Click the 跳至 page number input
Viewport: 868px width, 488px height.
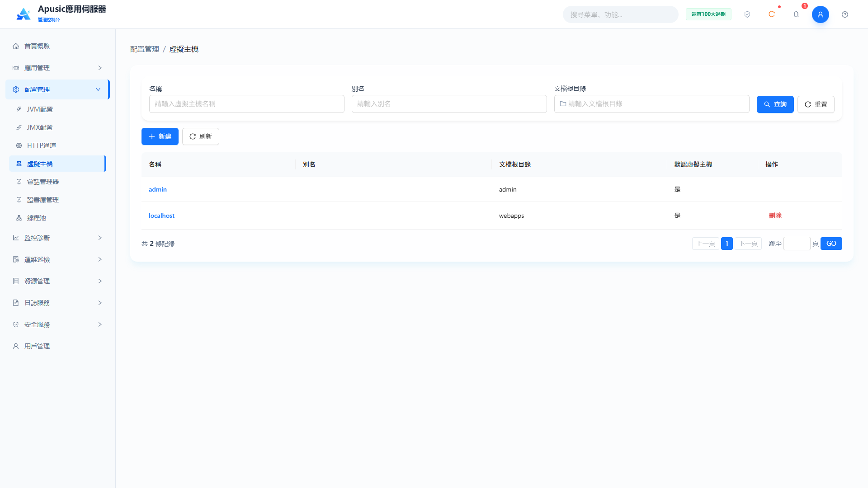[x=797, y=244]
